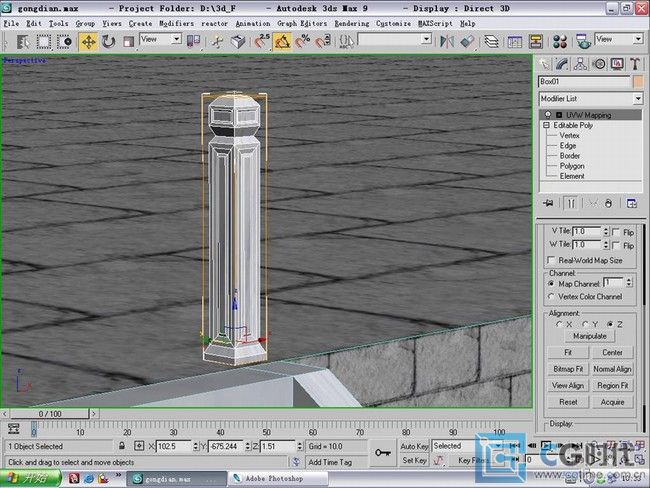Image resolution: width=650 pixels, height=488 pixels.
Task: Open Curve Editor from toolbar
Action: (514, 41)
